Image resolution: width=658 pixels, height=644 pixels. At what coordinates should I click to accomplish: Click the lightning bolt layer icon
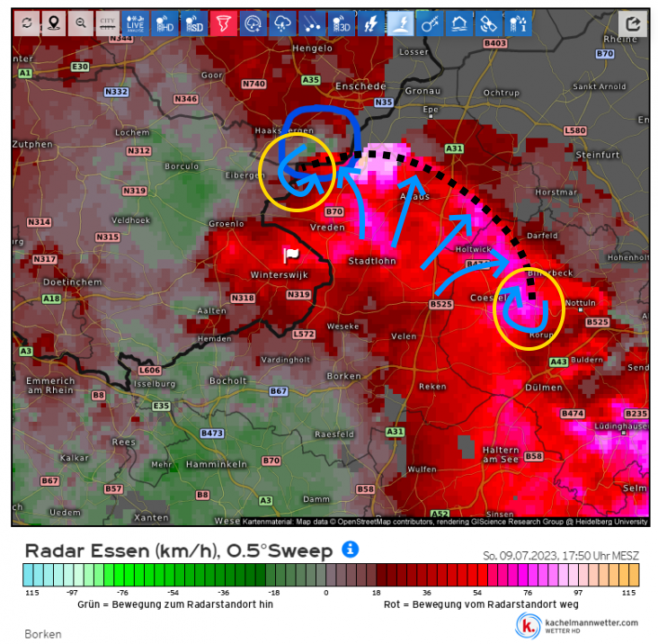(370, 23)
